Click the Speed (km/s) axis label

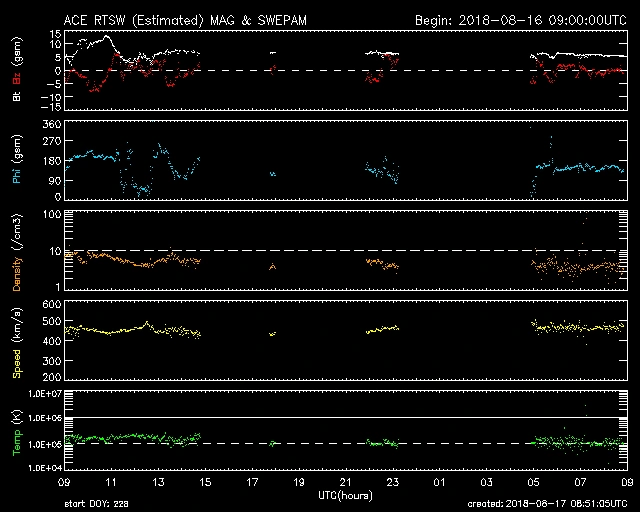(16, 343)
